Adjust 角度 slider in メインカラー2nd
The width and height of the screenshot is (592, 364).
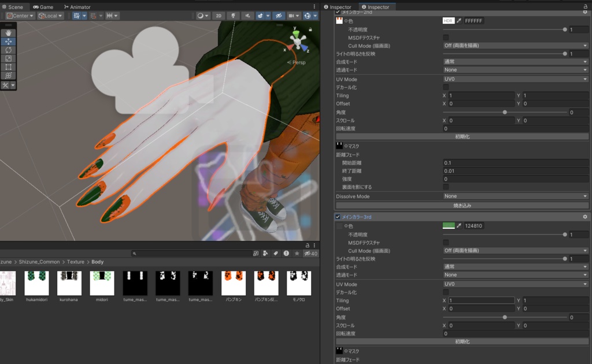tap(505, 113)
